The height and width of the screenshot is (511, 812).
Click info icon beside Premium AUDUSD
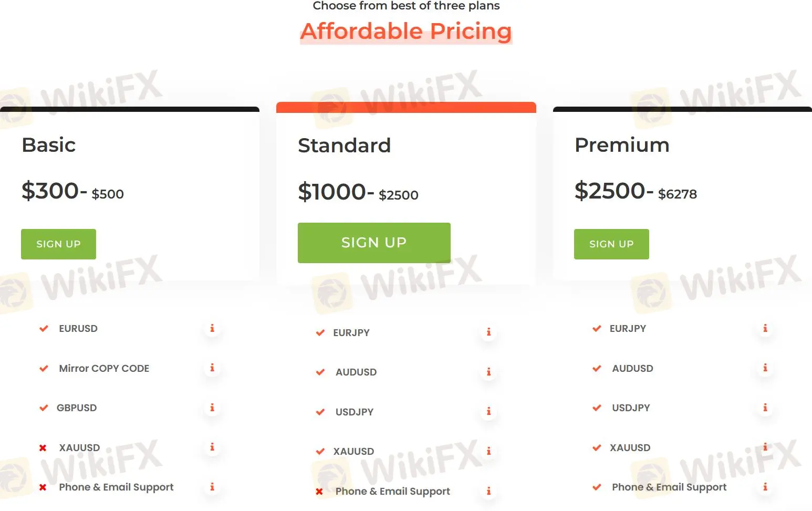coord(765,368)
